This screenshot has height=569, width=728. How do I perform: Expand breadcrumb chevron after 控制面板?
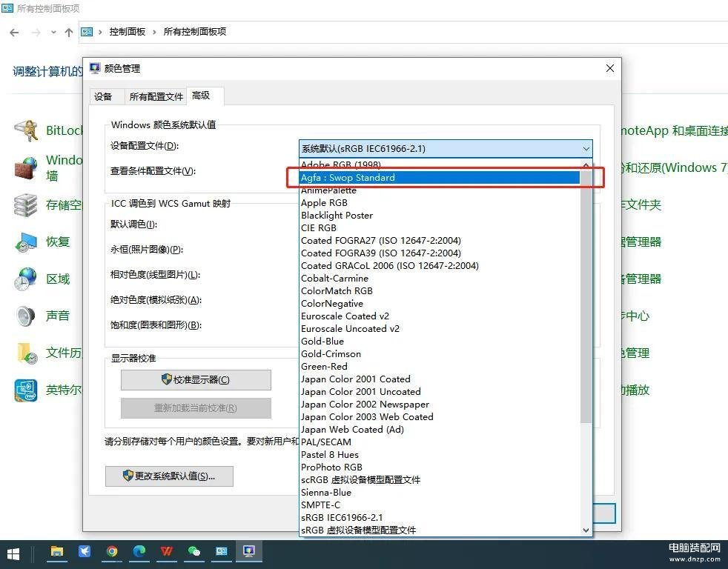pos(154,32)
